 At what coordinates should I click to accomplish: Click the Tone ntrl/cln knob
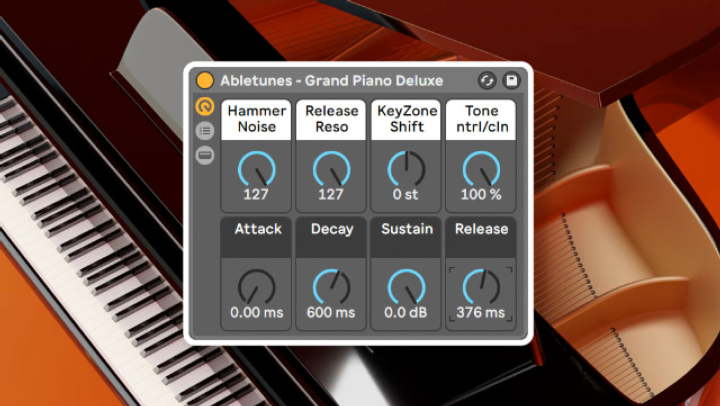(x=481, y=169)
